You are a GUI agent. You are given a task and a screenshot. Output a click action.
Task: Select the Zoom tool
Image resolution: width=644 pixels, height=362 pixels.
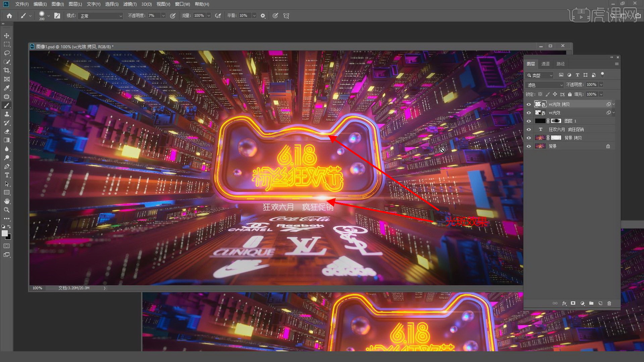[x=7, y=210]
